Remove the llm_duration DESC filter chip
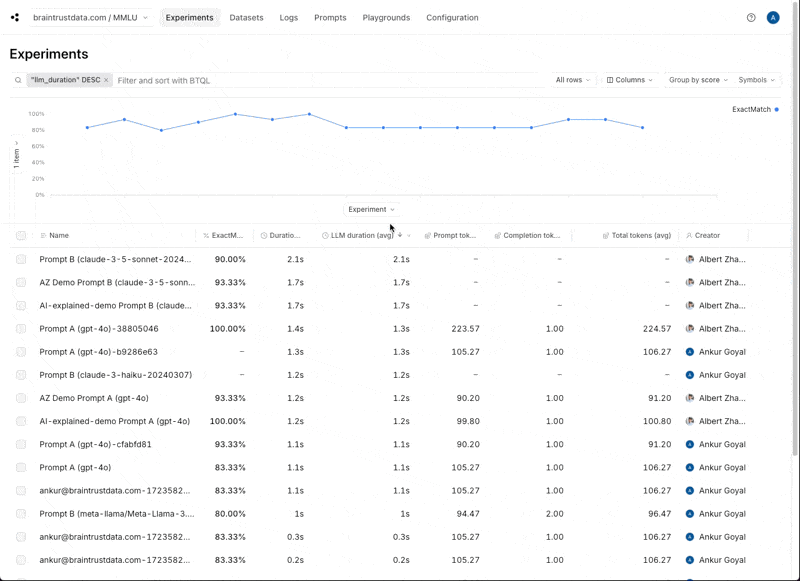 [106, 80]
